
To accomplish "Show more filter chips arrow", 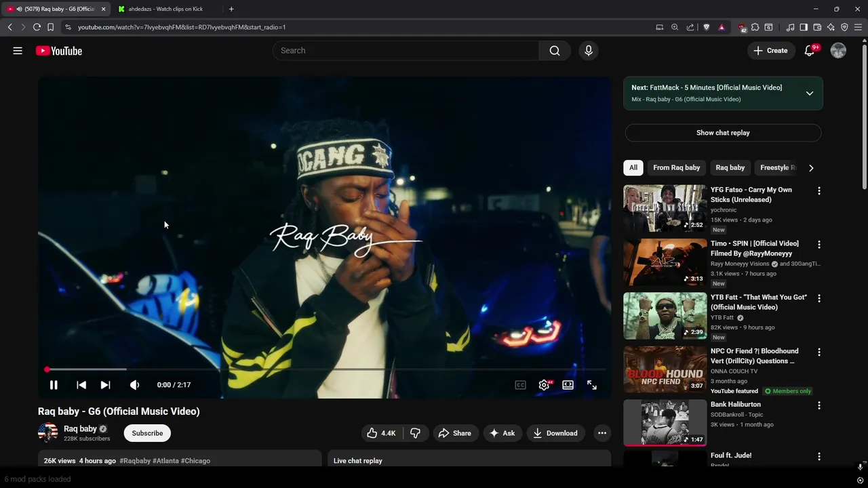I will coord(811,167).
